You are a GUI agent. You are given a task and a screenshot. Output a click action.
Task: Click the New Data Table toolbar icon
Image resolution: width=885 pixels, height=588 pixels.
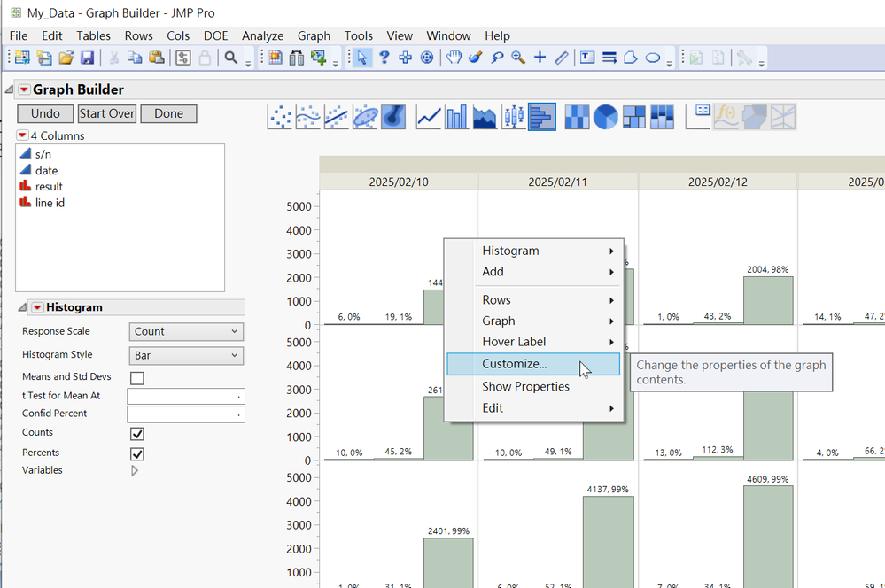pyautogui.click(x=22, y=58)
